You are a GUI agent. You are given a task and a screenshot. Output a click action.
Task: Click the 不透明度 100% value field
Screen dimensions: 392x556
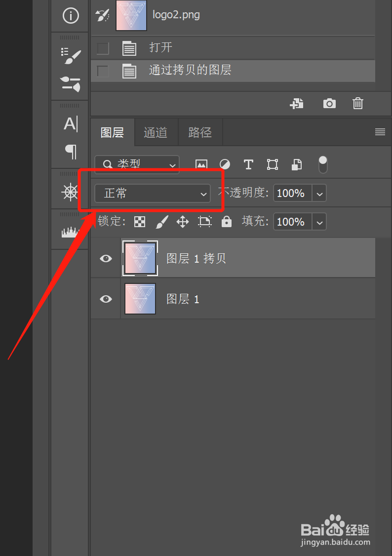292,193
